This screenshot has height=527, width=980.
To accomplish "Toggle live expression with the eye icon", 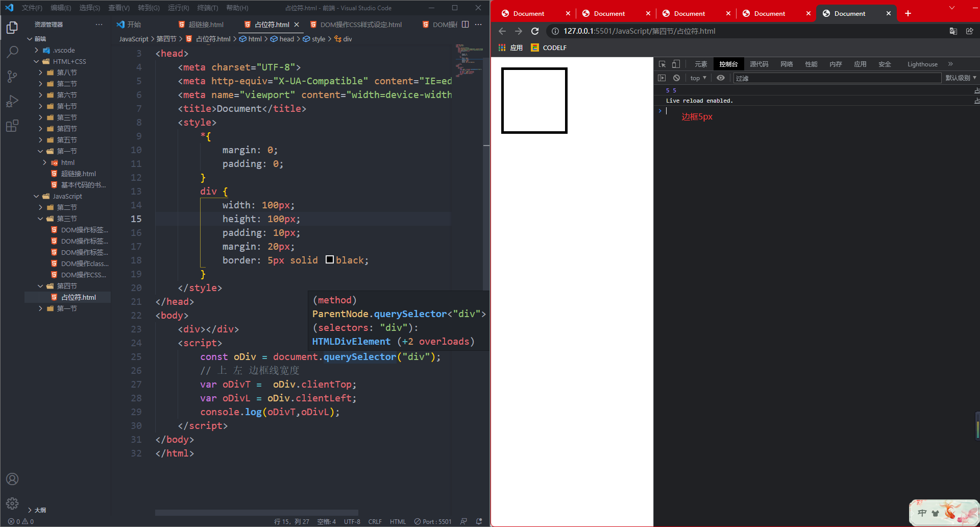I will click(721, 78).
